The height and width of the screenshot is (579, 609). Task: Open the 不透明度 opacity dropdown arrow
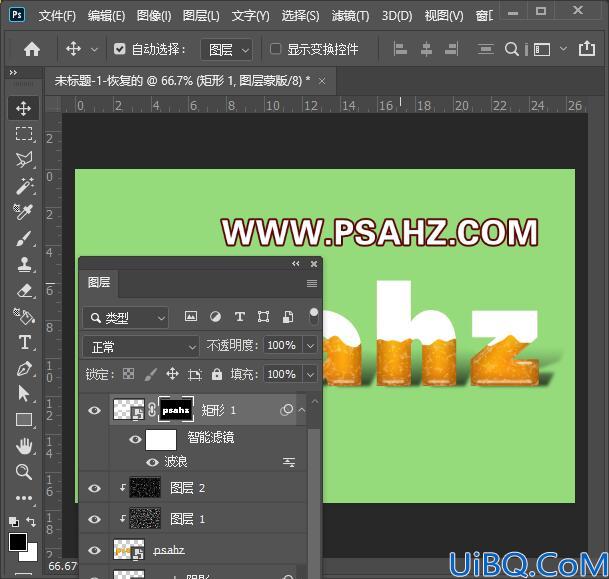click(310, 345)
